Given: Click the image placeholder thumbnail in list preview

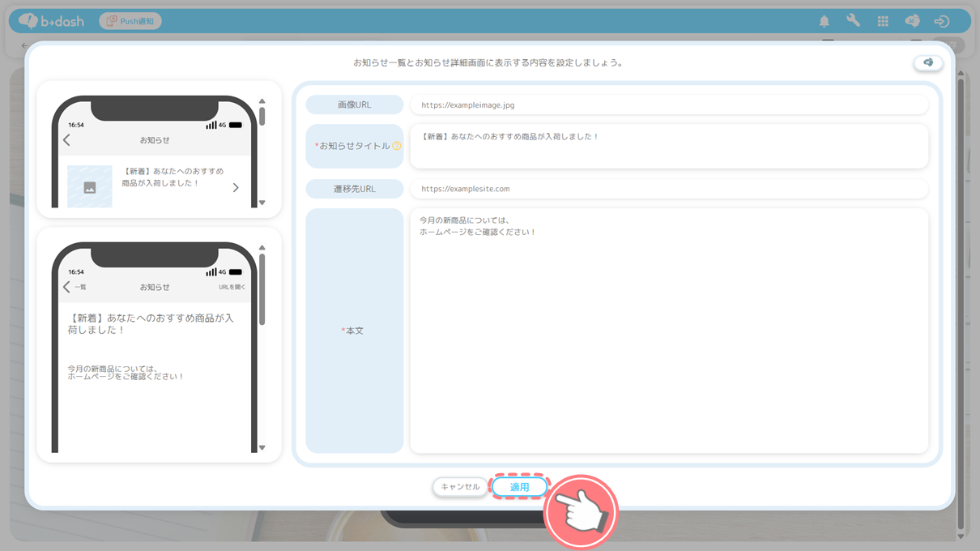Looking at the screenshot, I should coord(90,187).
